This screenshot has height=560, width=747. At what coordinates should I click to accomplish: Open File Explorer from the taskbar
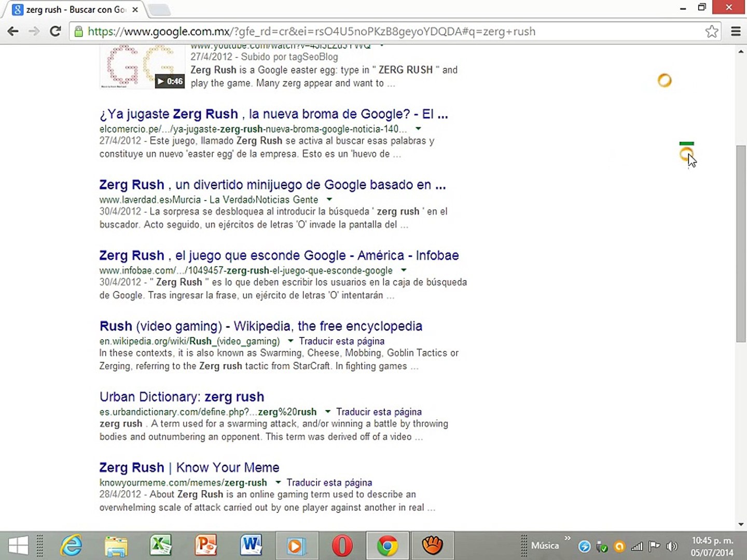(x=116, y=545)
